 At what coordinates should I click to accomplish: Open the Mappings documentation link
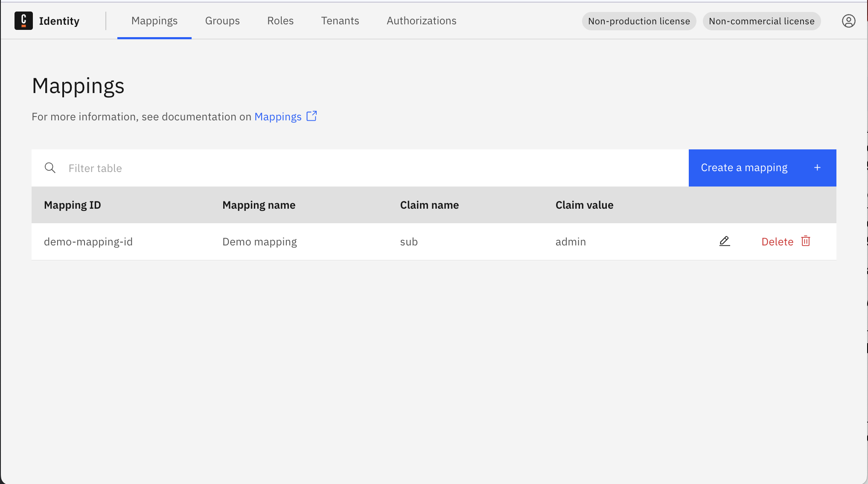tap(278, 117)
